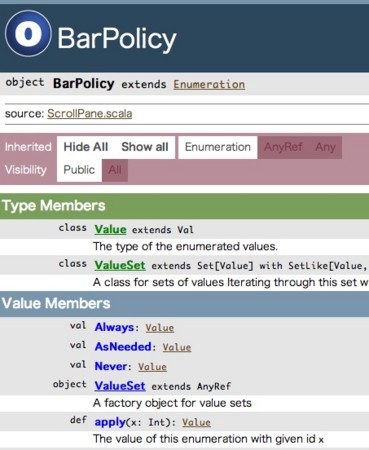Click the BarPolicy page title

117,38
